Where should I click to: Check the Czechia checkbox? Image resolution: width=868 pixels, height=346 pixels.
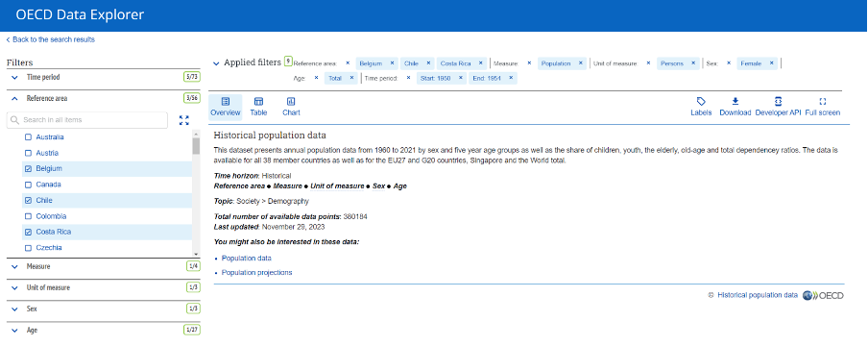coord(28,248)
